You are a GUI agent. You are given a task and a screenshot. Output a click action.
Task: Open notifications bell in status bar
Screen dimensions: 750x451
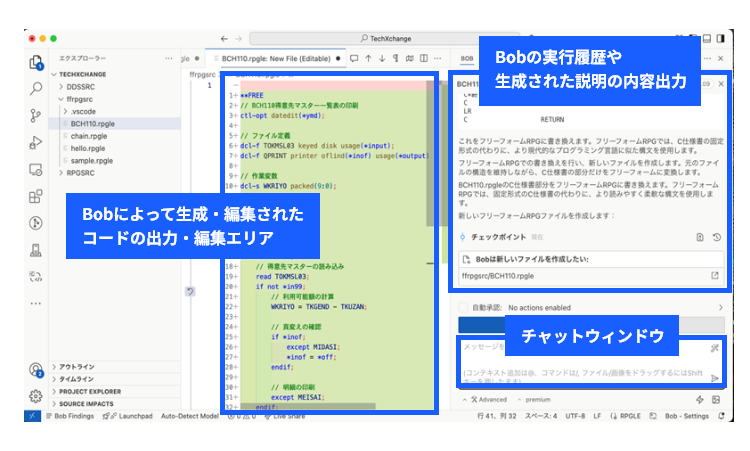pos(722,416)
